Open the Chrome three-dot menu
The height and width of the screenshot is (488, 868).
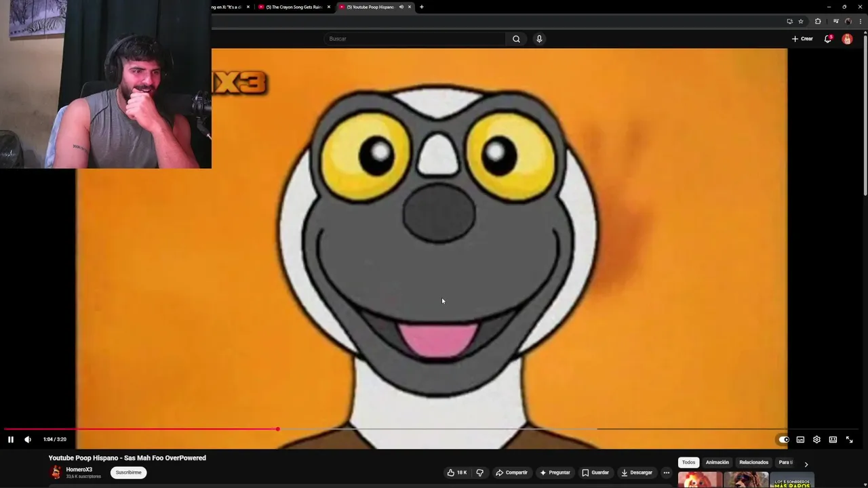pyautogui.click(x=861, y=21)
